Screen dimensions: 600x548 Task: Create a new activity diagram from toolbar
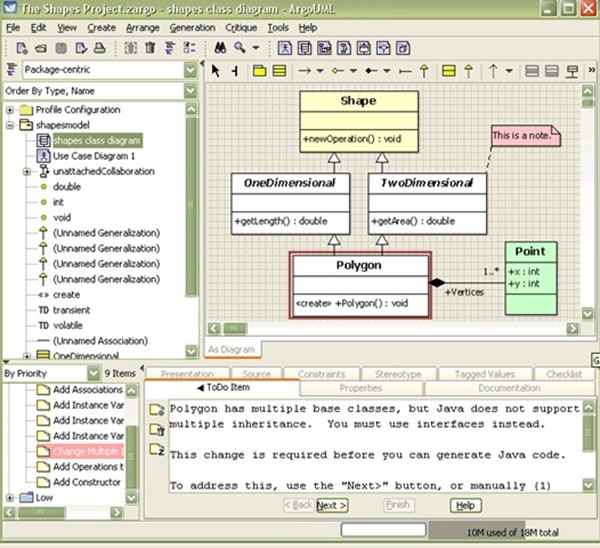coord(383,48)
